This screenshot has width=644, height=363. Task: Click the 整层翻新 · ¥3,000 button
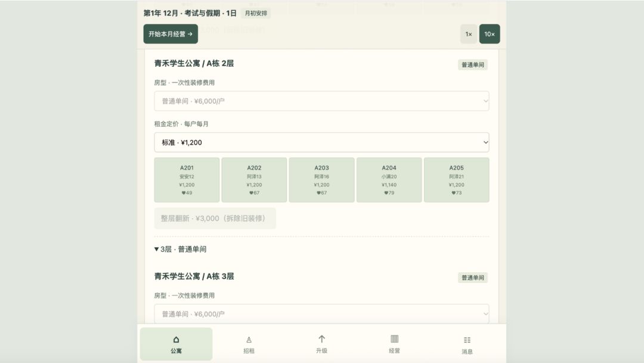point(215,219)
